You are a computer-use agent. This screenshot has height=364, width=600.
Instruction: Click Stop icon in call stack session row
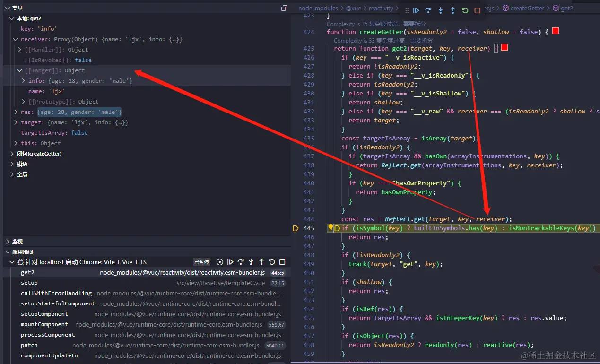(x=282, y=262)
